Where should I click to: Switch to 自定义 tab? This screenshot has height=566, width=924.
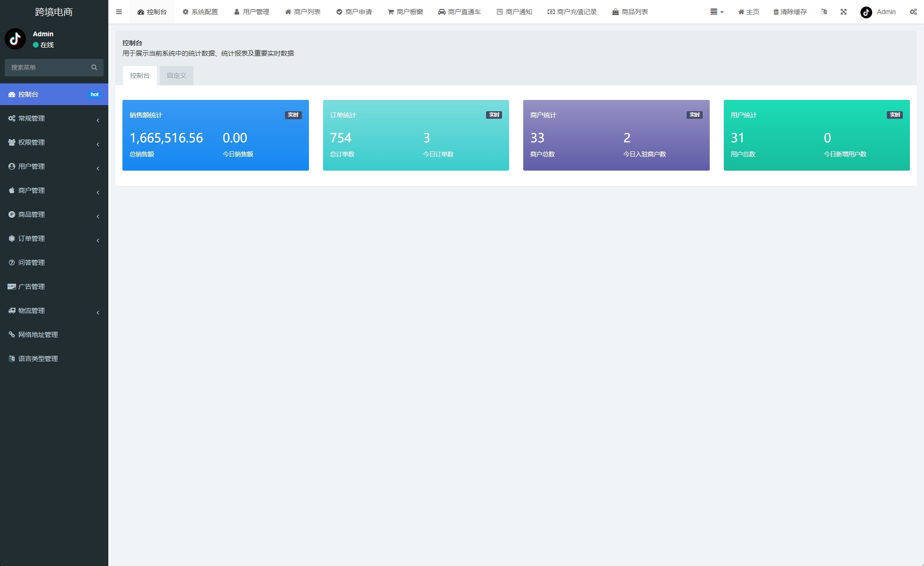point(176,75)
